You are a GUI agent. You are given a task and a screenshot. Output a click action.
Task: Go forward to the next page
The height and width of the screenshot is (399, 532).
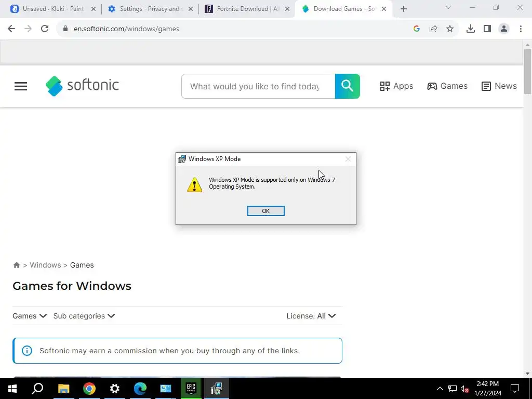(28, 29)
